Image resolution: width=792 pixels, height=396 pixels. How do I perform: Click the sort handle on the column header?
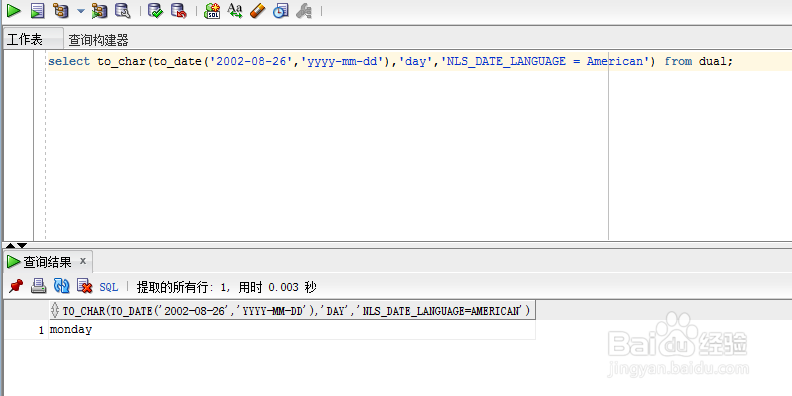point(55,311)
